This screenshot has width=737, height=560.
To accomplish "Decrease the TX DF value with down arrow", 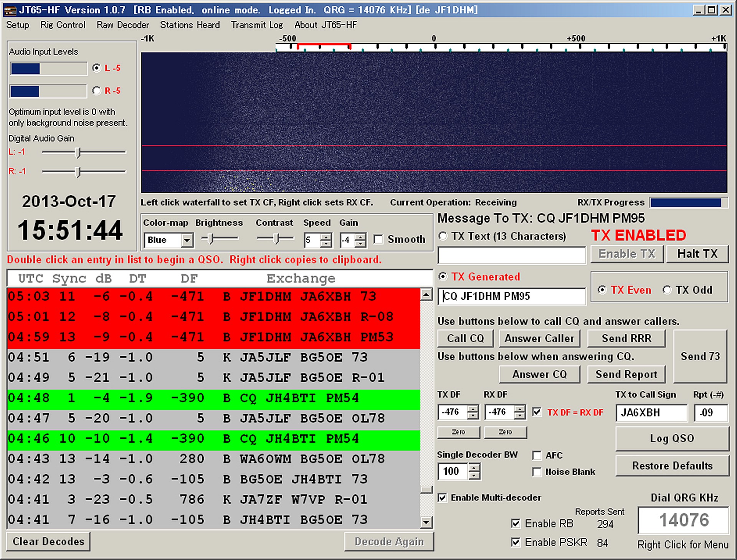I will coord(473,416).
